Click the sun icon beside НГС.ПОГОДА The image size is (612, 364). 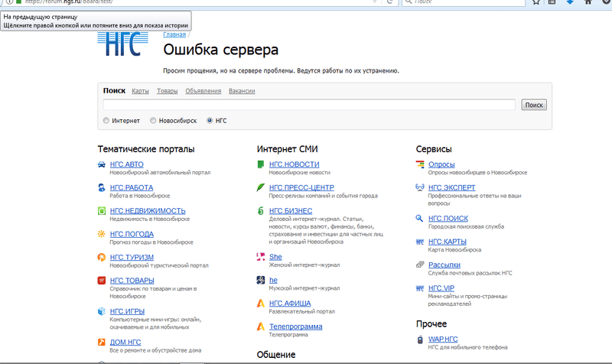click(x=102, y=234)
